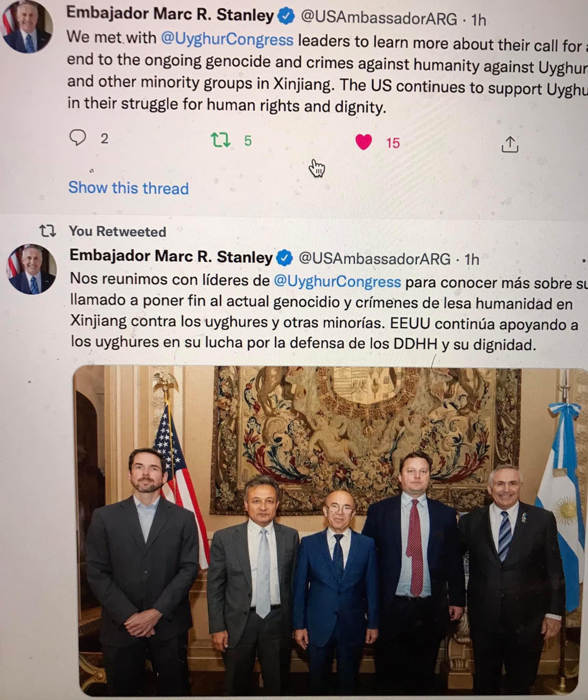The image size is (588, 700).
Task: Unlike the tweet via pink heart
Action: pyautogui.click(x=363, y=142)
